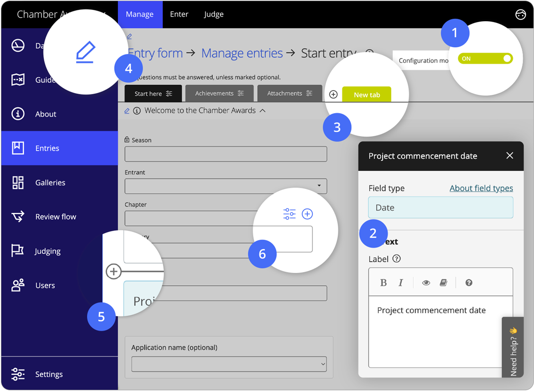Click the Review flow icon
The height and width of the screenshot is (392, 534).
[x=18, y=216]
